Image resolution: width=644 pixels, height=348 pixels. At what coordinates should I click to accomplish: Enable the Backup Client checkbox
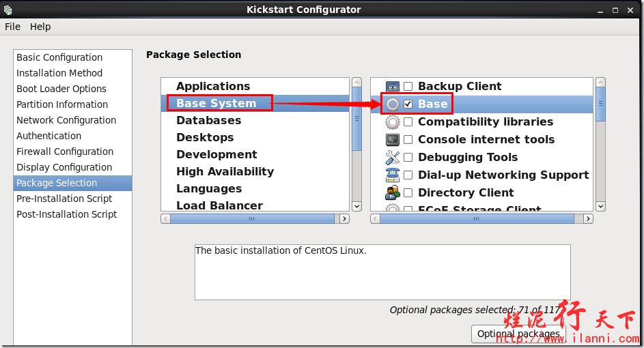pyautogui.click(x=408, y=87)
